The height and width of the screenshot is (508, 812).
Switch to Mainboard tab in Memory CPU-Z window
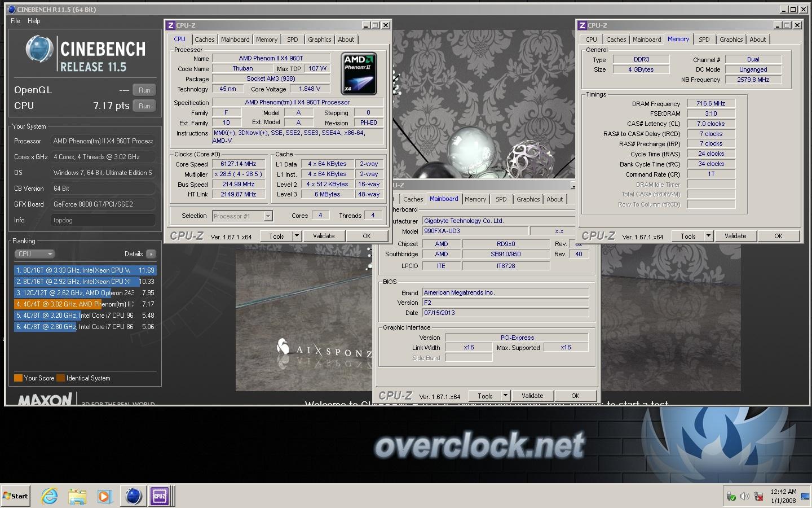647,40
